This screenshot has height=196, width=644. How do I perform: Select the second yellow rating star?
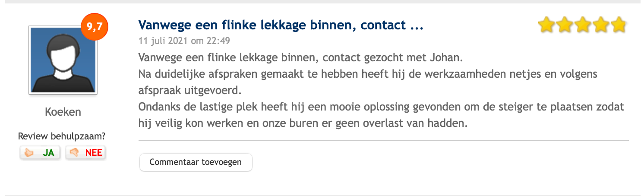pyautogui.click(x=565, y=25)
